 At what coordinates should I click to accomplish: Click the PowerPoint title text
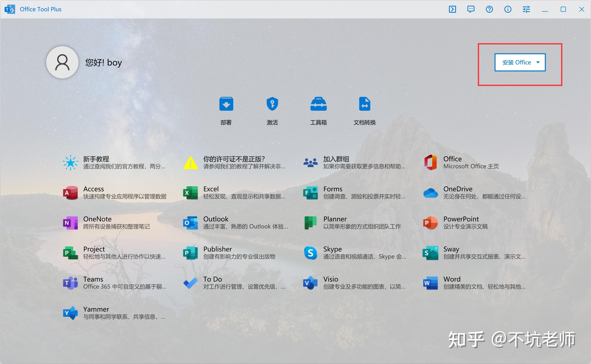tap(461, 219)
